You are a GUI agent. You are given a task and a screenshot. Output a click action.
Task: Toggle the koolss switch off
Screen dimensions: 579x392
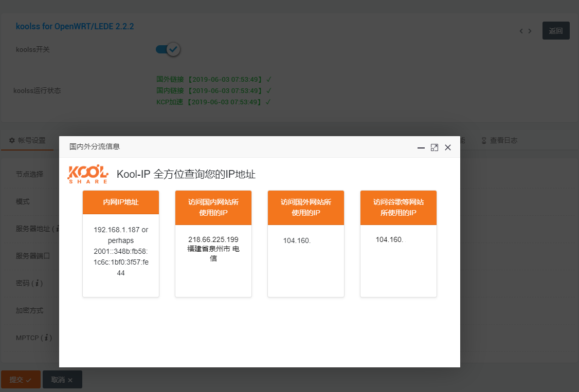168,49
